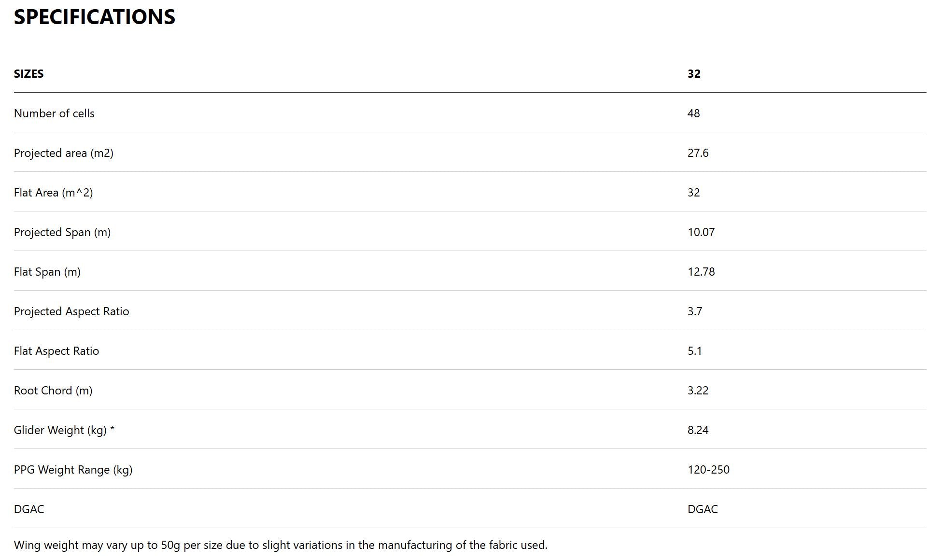Click the Root Chord (m) label
Image resolution: width=942 pixels, height=560 pixels.
point(53,391)
